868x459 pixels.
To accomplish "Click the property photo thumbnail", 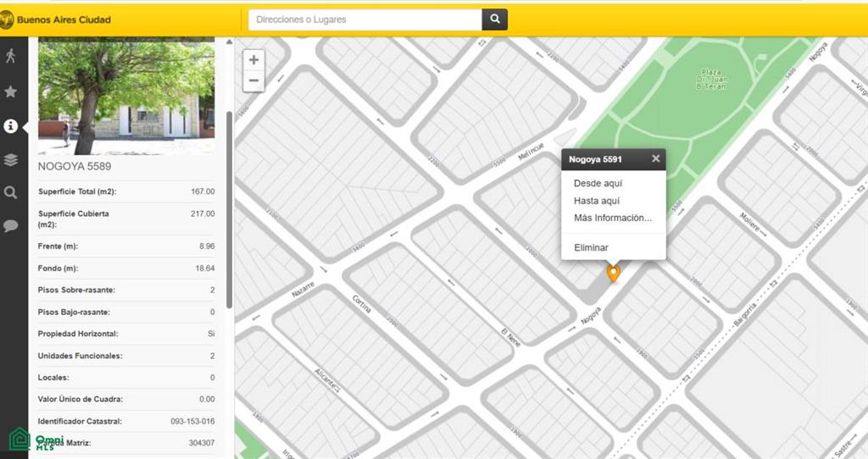I will pyautogui.click(x=126, y=96).
